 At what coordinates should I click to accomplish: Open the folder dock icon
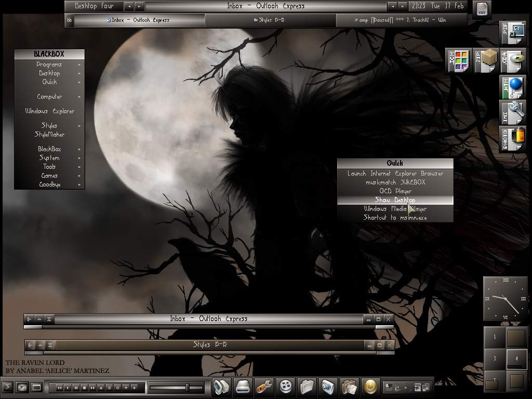[x=307, y=387]
